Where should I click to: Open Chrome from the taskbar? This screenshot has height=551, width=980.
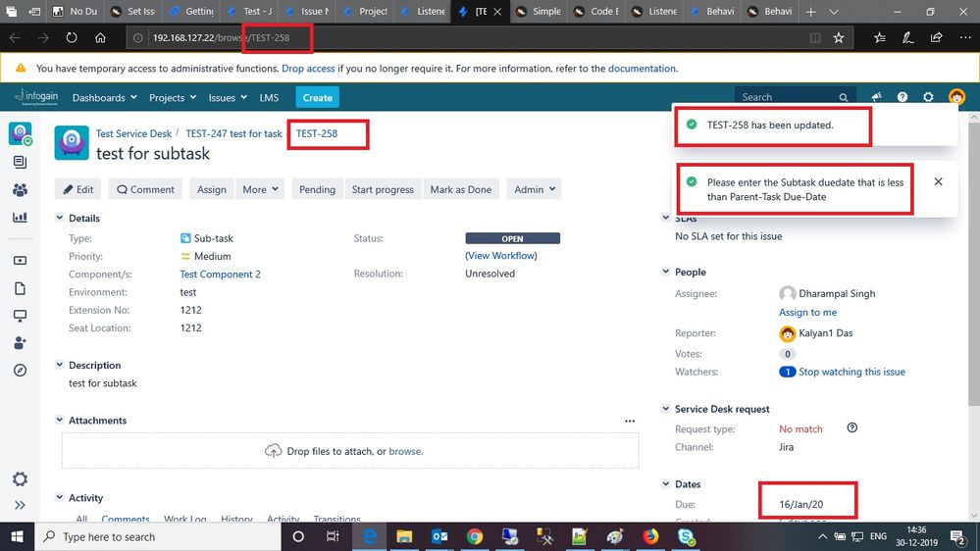[x=475, y=536]
